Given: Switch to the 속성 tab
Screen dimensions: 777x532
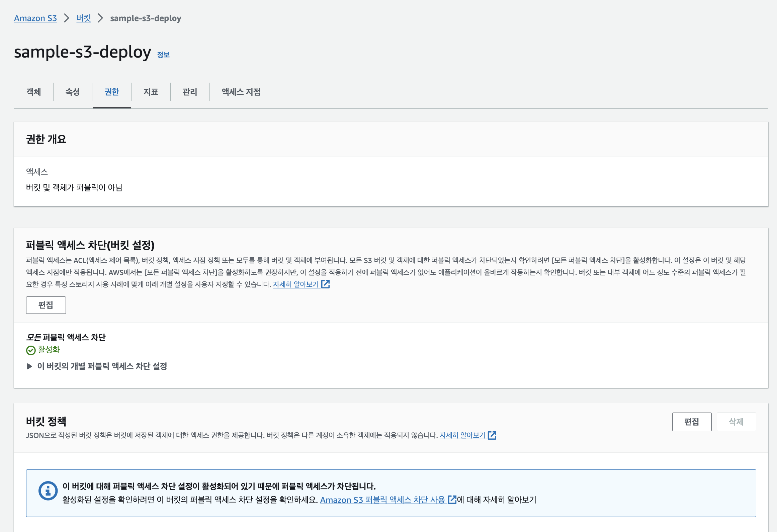Looking at the screenshot, I should (x=73, y=92).
